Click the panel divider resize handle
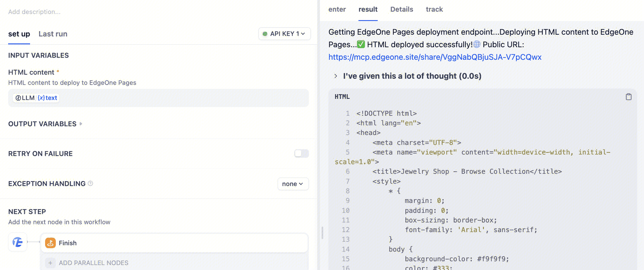This screenshot has height=270, width=644. [322, 233]
